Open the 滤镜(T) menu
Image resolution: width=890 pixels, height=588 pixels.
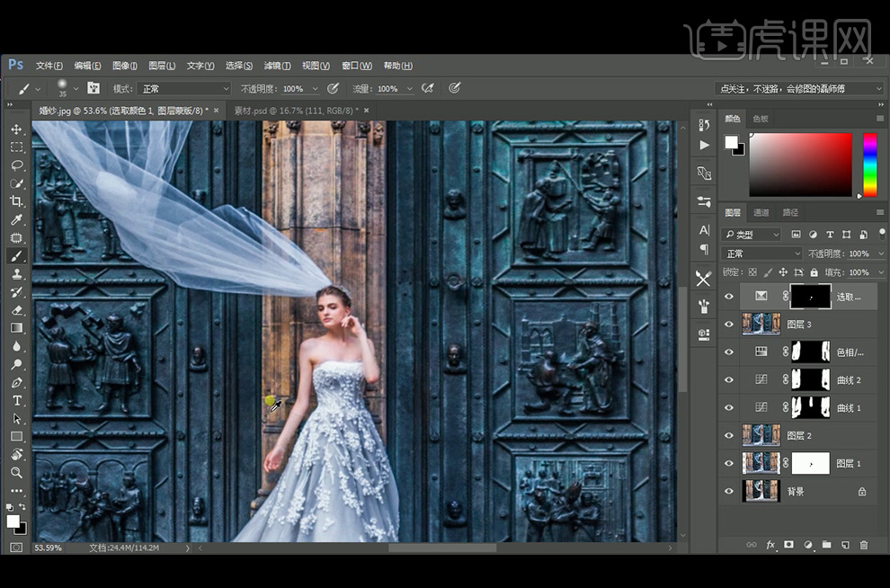(277, 66)
